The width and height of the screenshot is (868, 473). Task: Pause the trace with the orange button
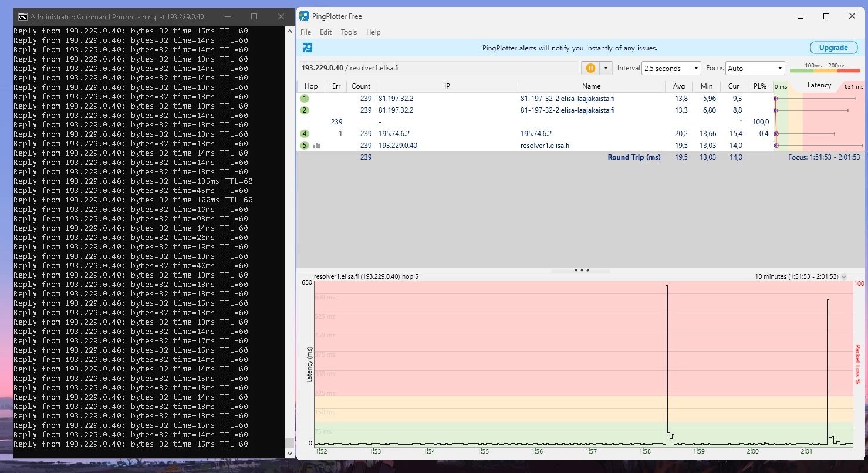(590, 68)
